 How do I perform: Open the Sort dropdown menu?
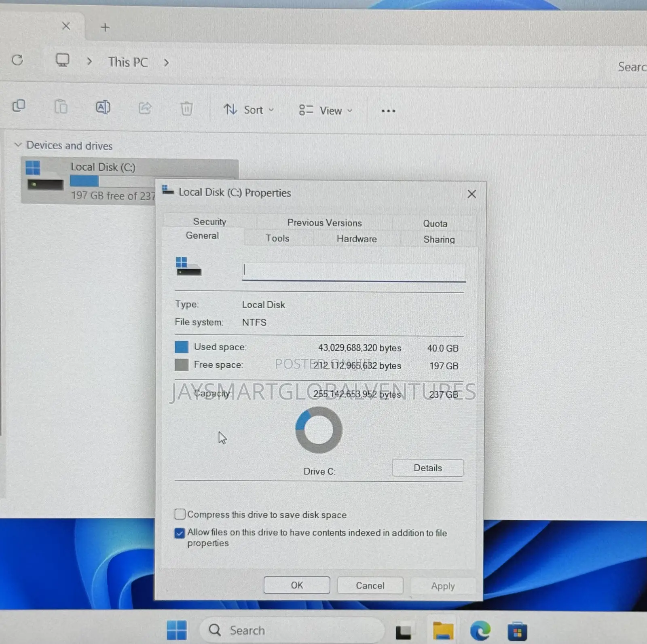[x=249, y=110]
